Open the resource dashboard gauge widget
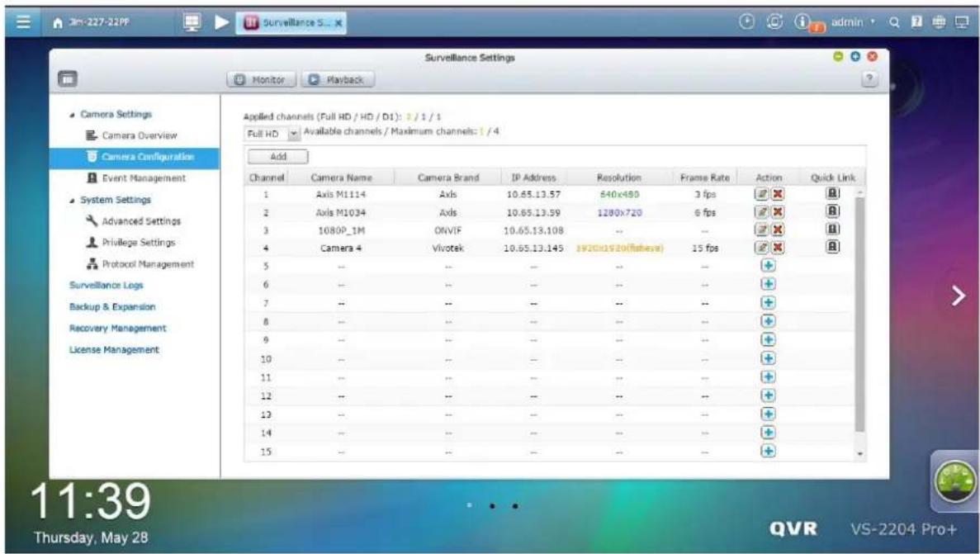Screen dimensions: 980x554 pos(954,481)
